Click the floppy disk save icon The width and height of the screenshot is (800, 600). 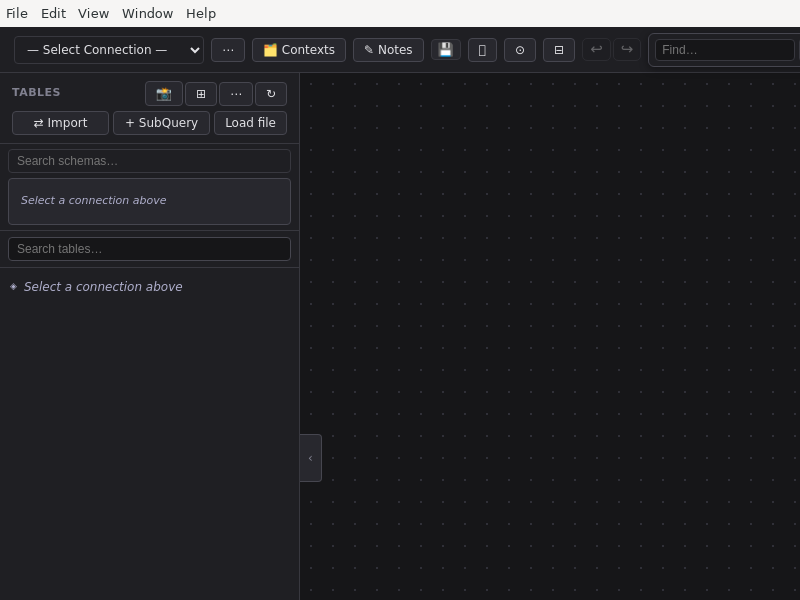tap(446, 49)
